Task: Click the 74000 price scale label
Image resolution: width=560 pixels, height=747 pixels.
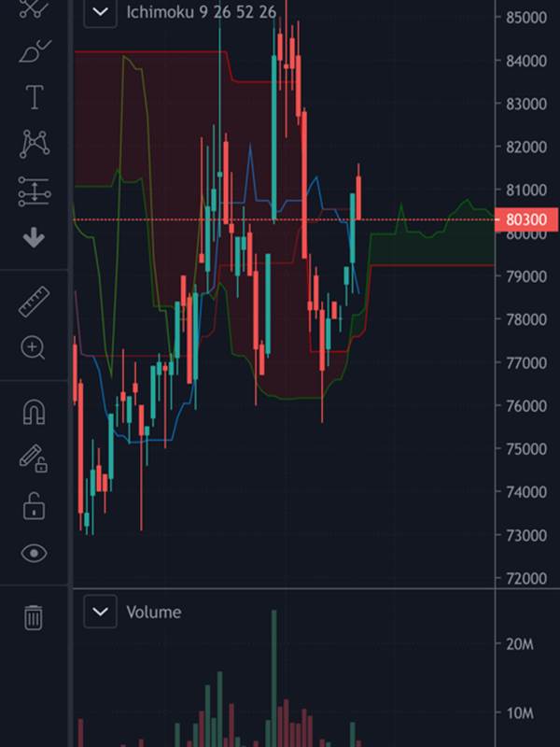Action: click(x=526, y=492)
